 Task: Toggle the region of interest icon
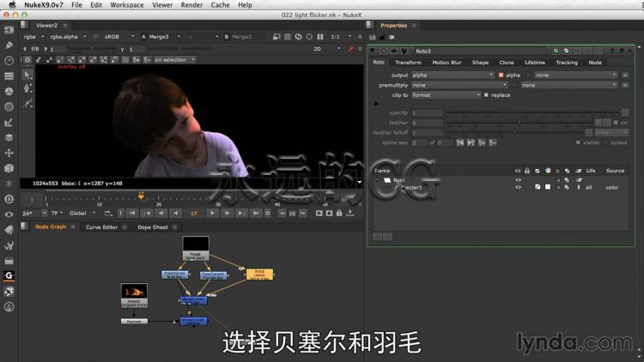pos(309,37)
